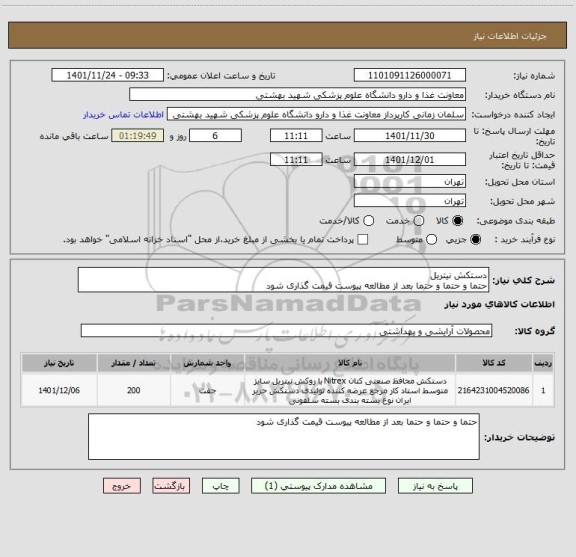
Task: Click the استان محل تحویل field تهران
Action: (x=410, y=182)
